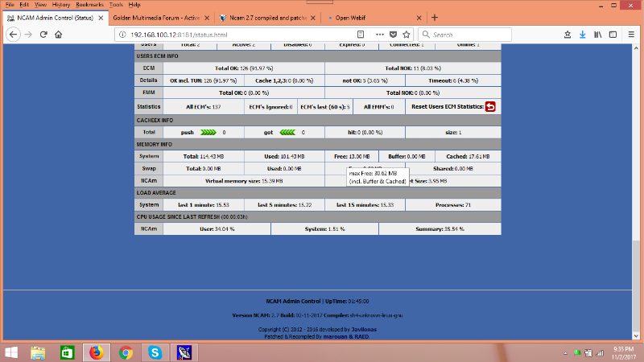Image resolution: width=644 pixels, height=362 pixels.
Task: Open page actions three-dot menu
Action: tap(379, 35)
